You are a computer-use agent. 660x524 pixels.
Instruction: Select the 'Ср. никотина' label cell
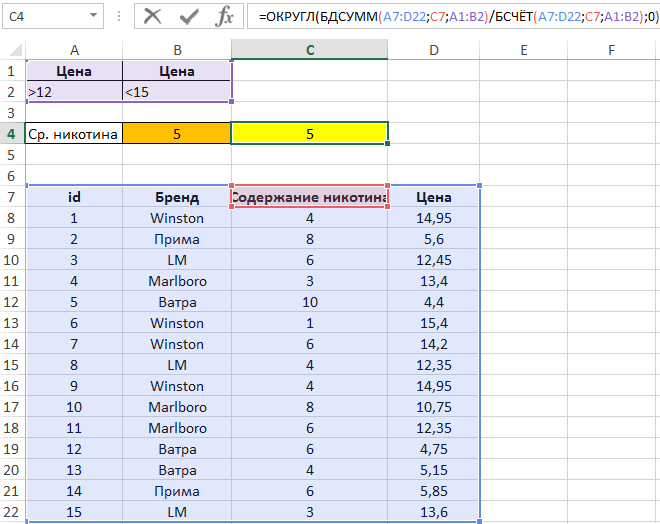(75, 134)
